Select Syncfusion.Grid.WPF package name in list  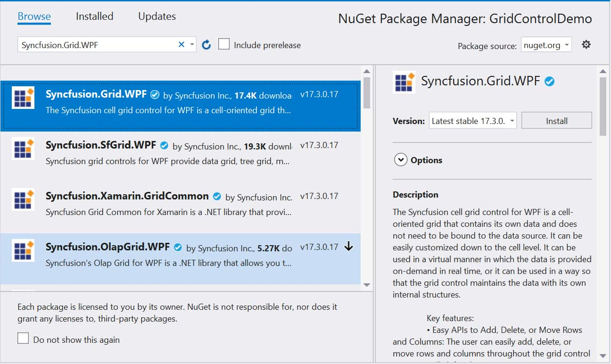(96, 94)
